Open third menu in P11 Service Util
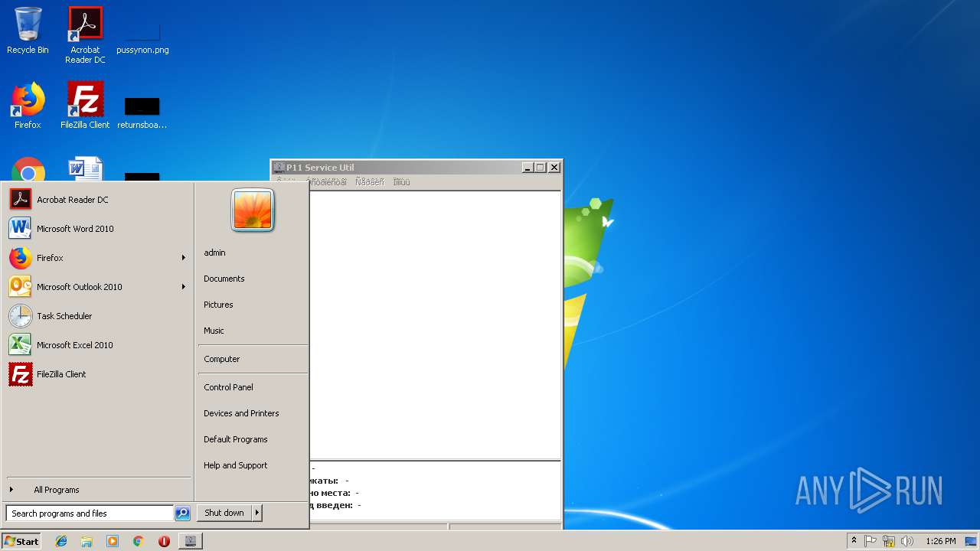The width and height of the screenshot is (980, 551). pos(370,182)
